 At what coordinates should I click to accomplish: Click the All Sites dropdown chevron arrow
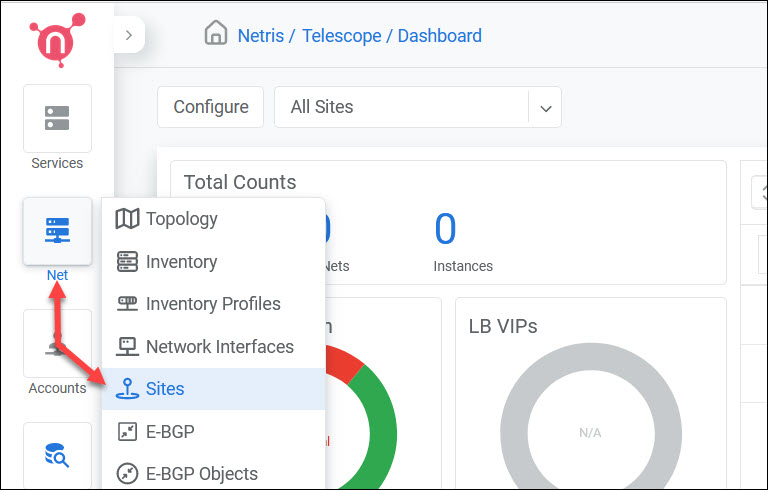tap(546, 108)
